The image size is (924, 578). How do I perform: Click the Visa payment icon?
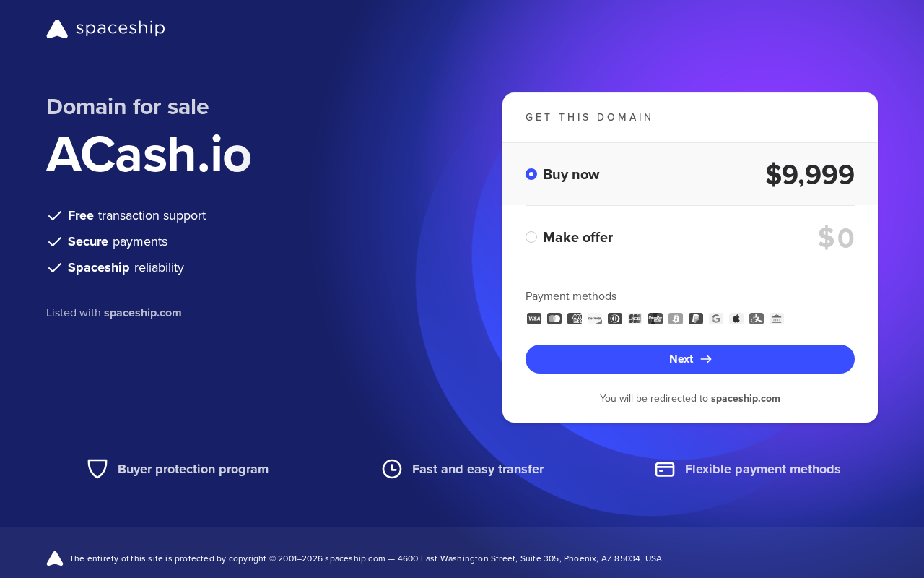(x=534, y=319)
